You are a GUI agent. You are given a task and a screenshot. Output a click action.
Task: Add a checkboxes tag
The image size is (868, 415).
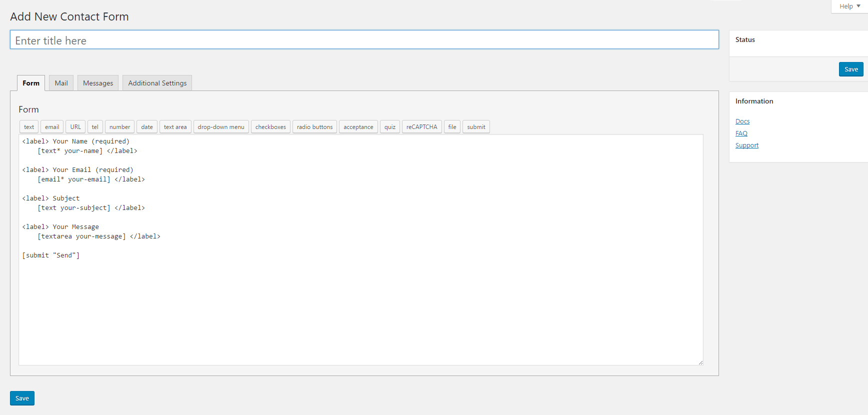270,127
